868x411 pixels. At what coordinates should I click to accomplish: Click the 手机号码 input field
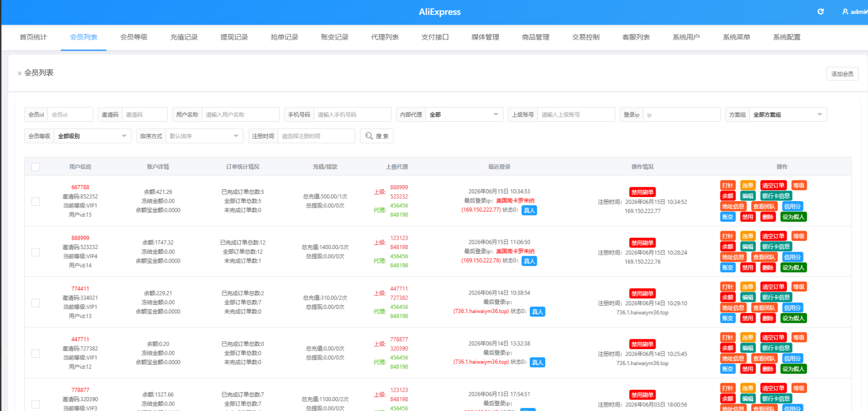(x=352, y=114)
